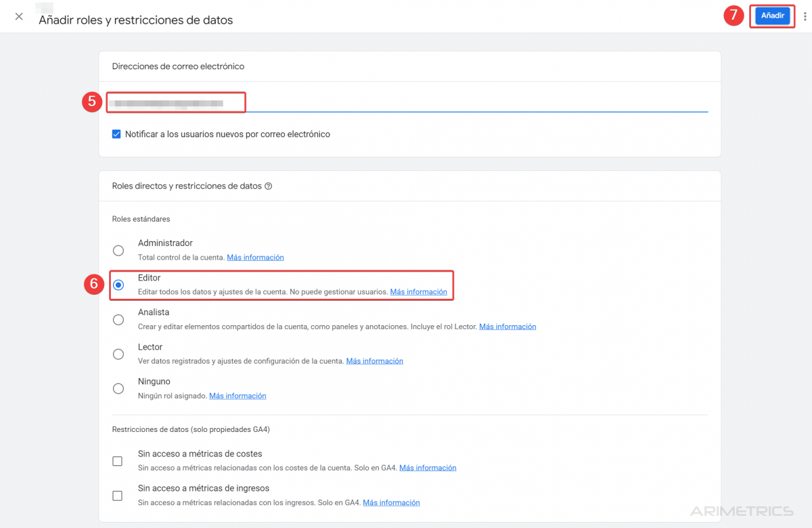Follow Más información link under Analista
The height and width of the screenshot is (528, 812).
pyautogui.click(x=507, y=327)
